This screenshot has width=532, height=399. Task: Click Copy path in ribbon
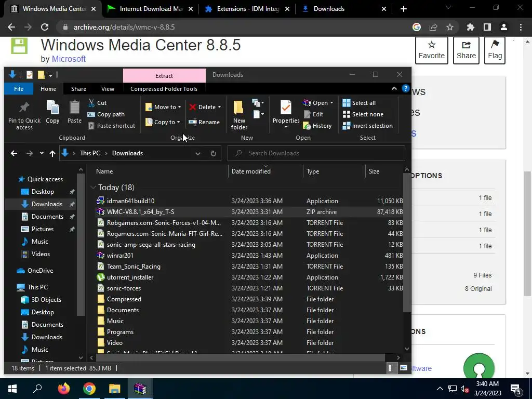(106, 114)
